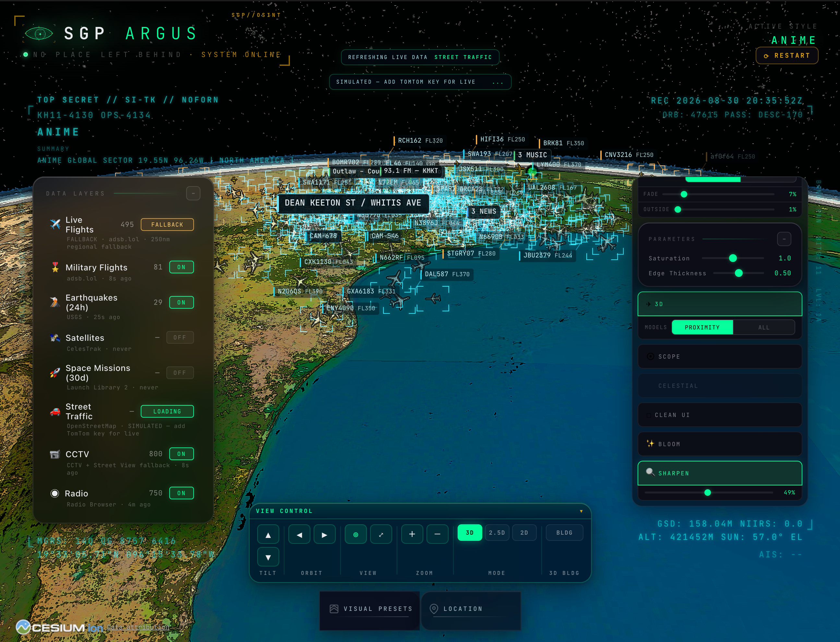Toggle the Street Traffic LOADING switch
The height and width of the screenshot is (642, 840).
click(167, 411)
